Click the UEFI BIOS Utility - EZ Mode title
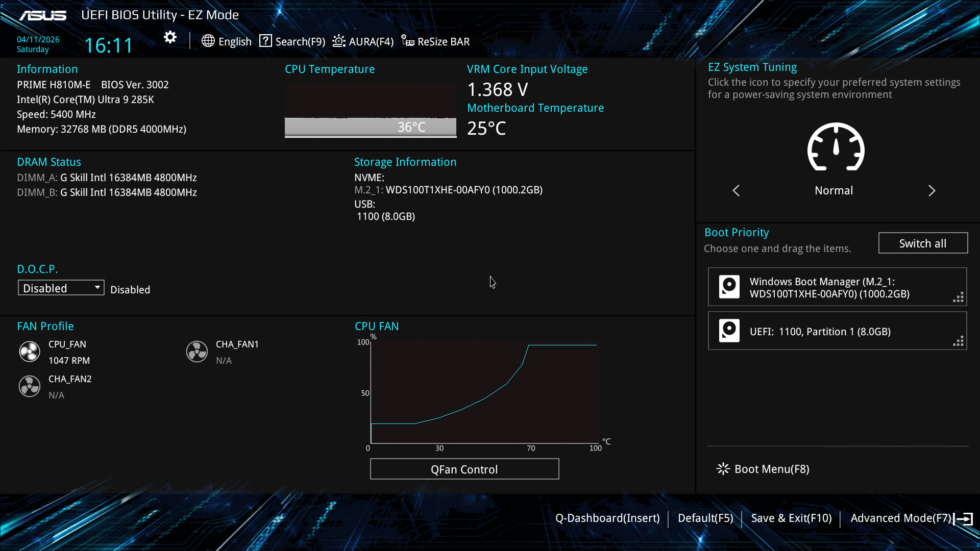The width and height of the screenshot is (980, 551). pos(160,15)
